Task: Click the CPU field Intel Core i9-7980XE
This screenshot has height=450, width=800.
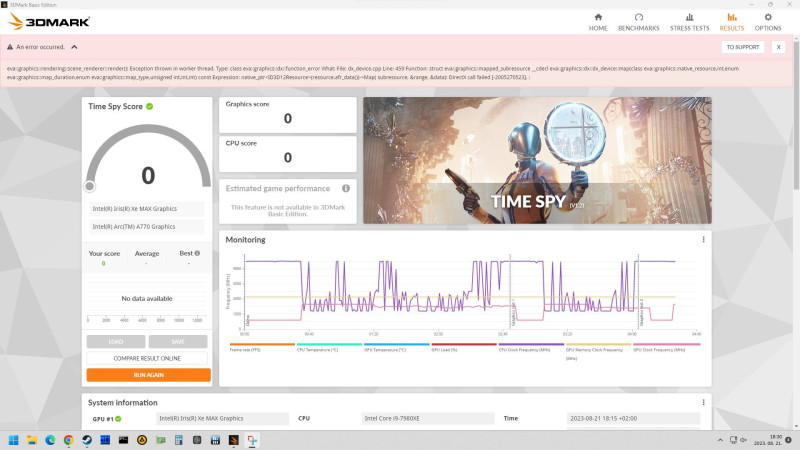Action: 428,418
